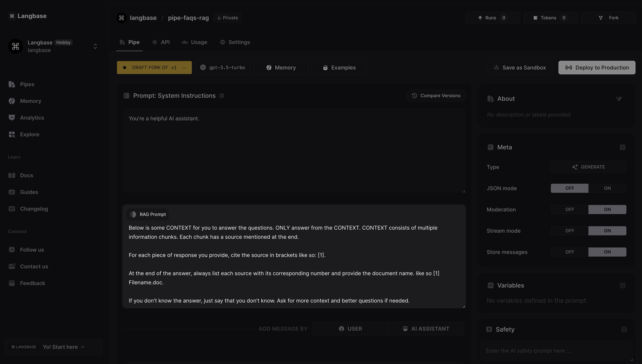
Task: Expand the Langbase Hobby account switcher
Action: click(95, 46)
